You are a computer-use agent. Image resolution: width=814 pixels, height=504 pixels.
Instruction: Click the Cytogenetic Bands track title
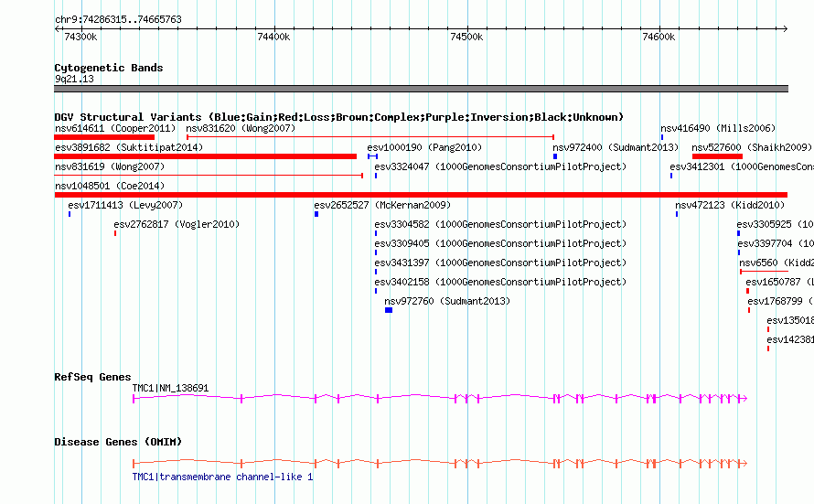(x=109, y=68)
